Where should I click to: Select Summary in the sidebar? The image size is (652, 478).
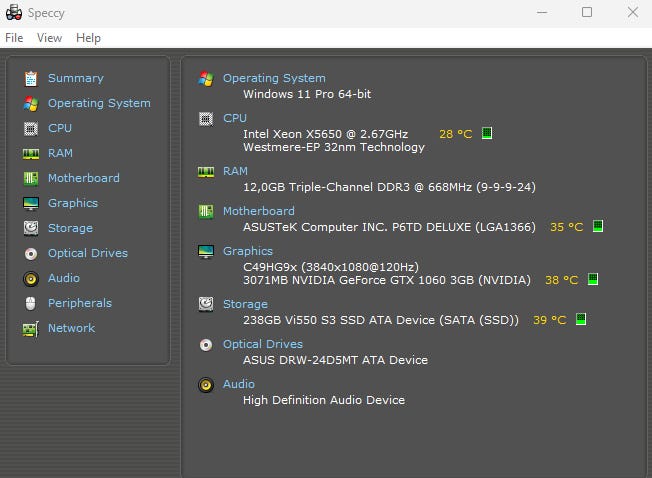pyautogui.click(x=75, y=78)
